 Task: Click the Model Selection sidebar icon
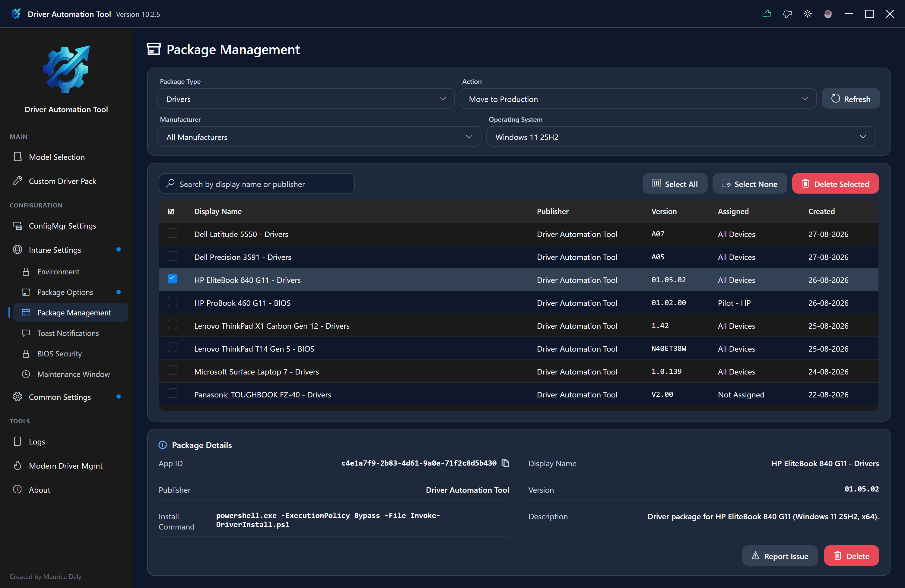point(17,156)
